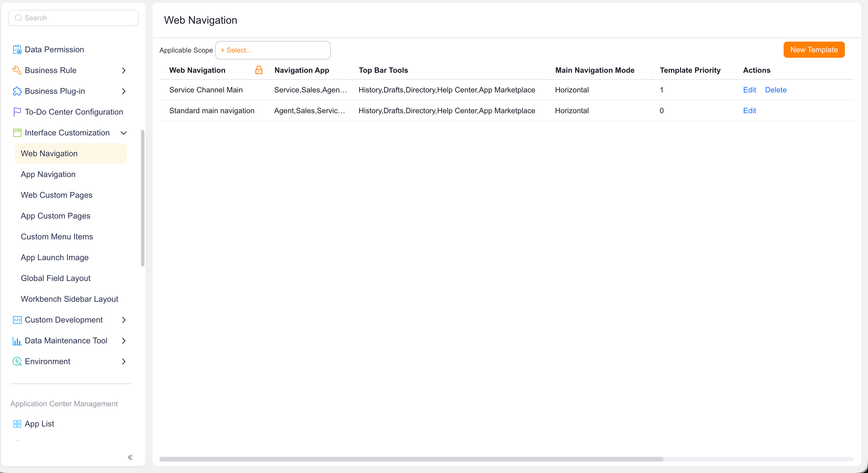Click the Data Permission icon
The image size is (868, 473).
tap(17, 49)
